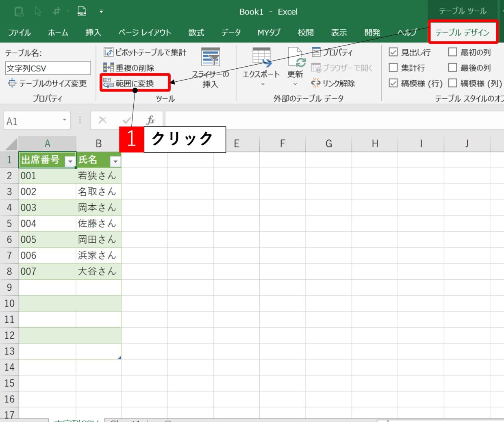Click the スライサーの挿入 icon
This screenshot has height=422, width=504.
point(211,57)
